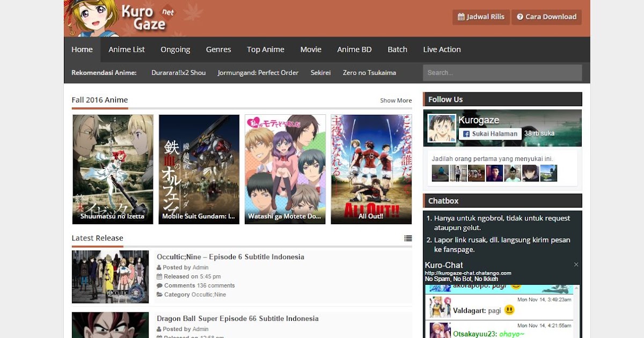Click Admin author on Occultic;Nine post
This screenshot has width=644, height=338.
pos(201,267)
